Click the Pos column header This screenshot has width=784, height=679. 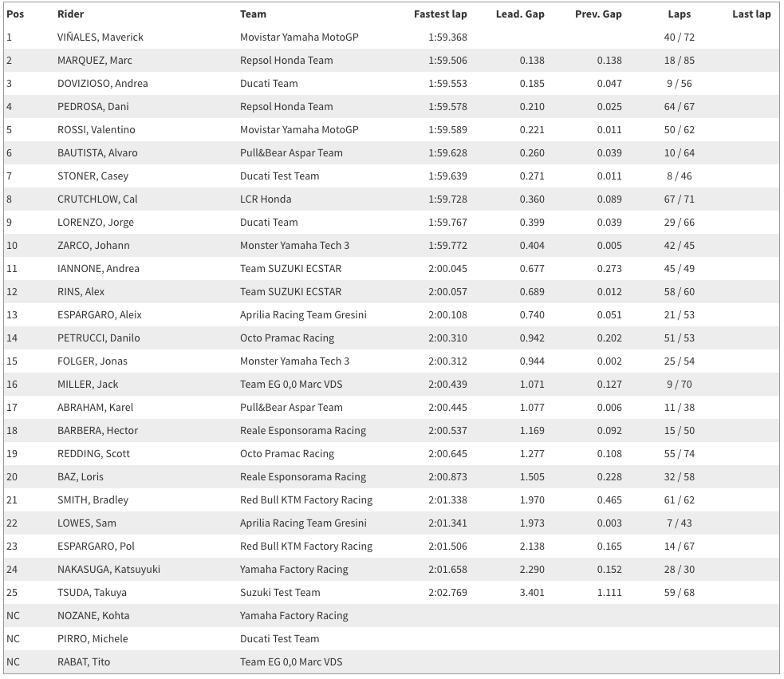point(15,14)
